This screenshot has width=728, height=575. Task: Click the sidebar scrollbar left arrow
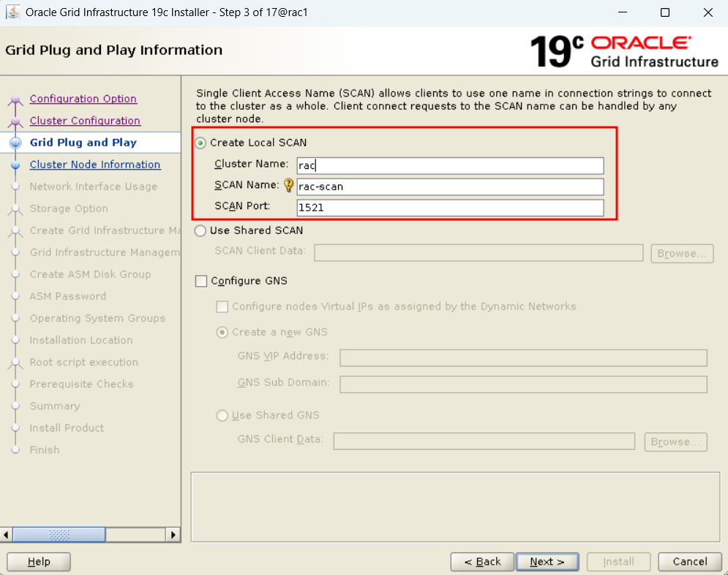click(x=6, y=535)
